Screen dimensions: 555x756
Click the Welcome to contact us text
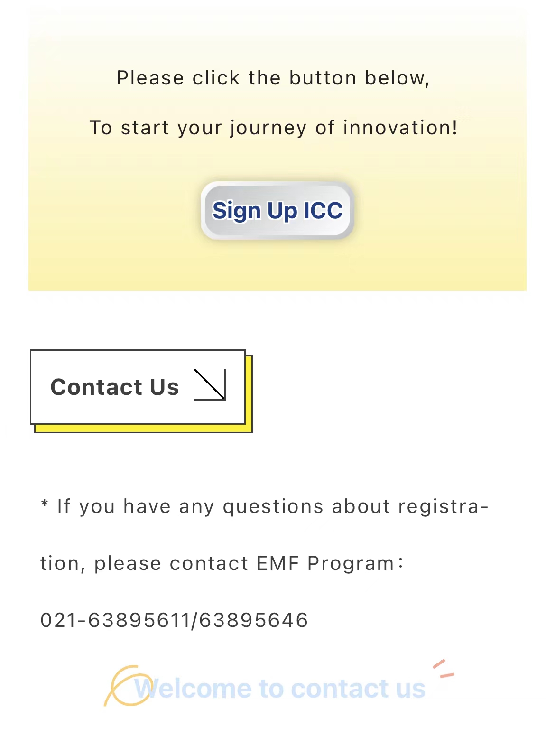pos(280,689)
